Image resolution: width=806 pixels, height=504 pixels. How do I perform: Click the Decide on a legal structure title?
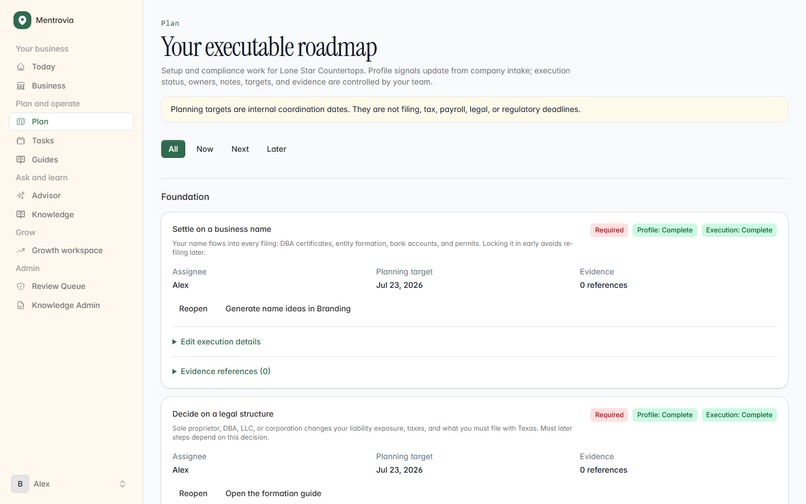(223, 414)
